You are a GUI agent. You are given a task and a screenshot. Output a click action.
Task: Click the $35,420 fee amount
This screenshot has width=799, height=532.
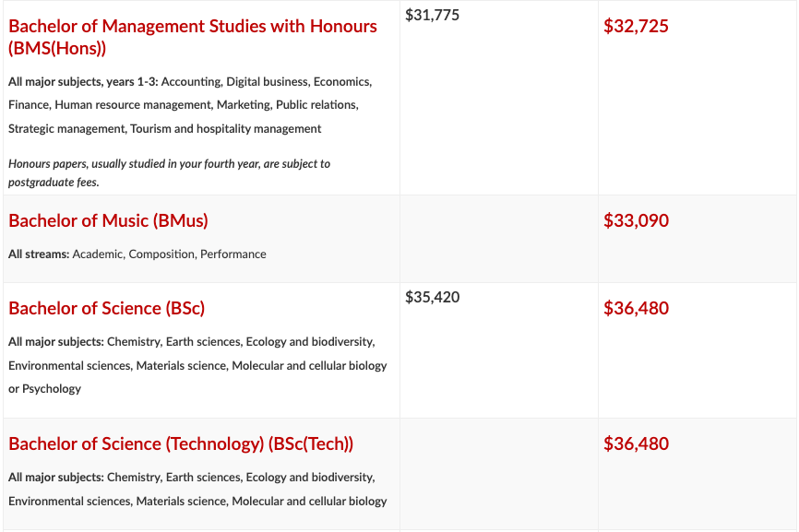(432, 297)
